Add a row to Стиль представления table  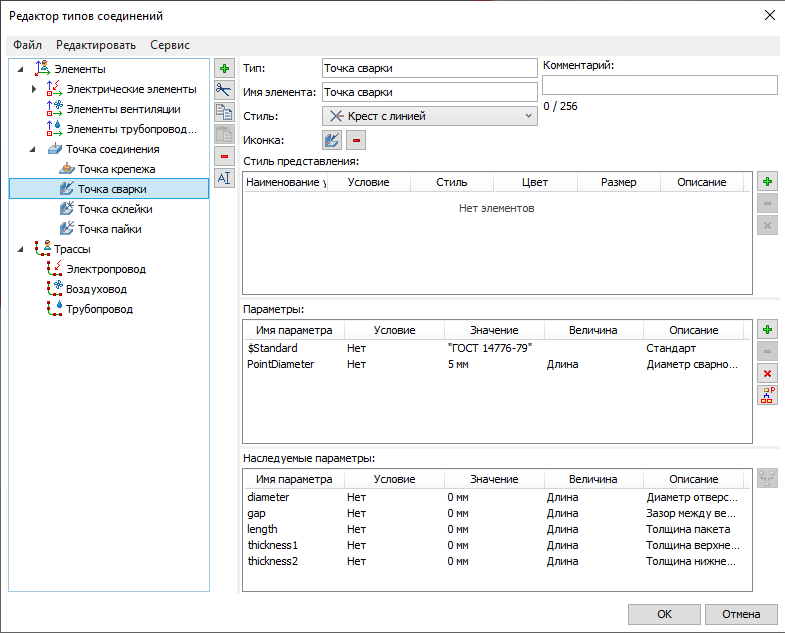767,182
